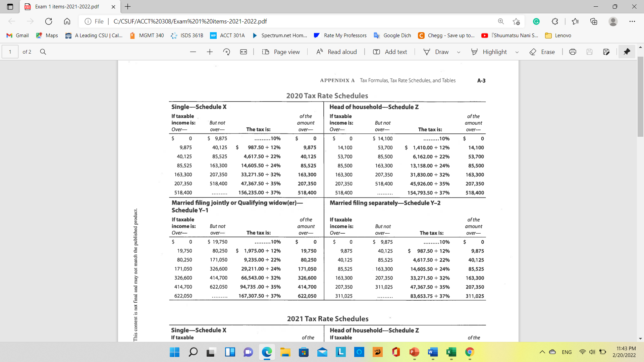Zoom in on the document
This screenshot has height=362, width=644.
210,52
